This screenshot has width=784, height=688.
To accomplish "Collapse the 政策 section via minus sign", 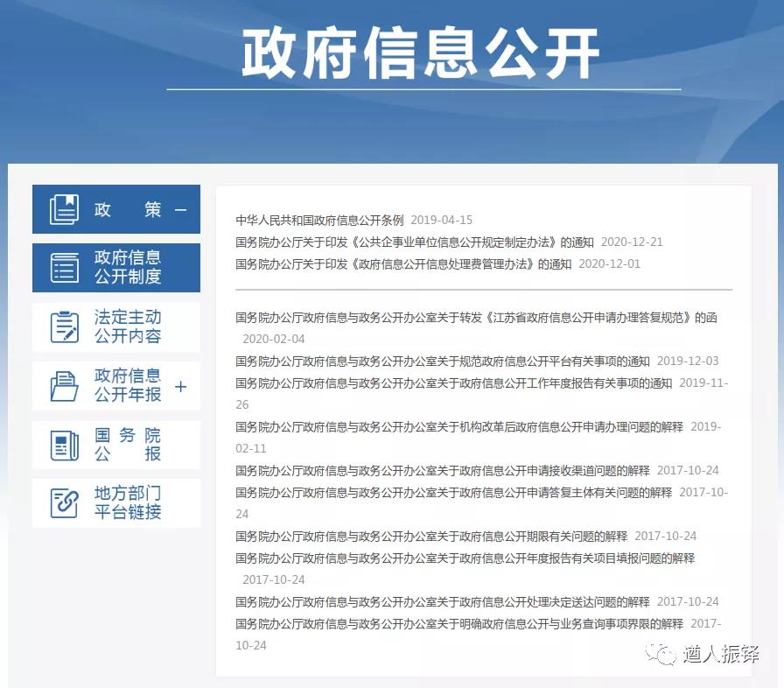I will tap(181, 209).
